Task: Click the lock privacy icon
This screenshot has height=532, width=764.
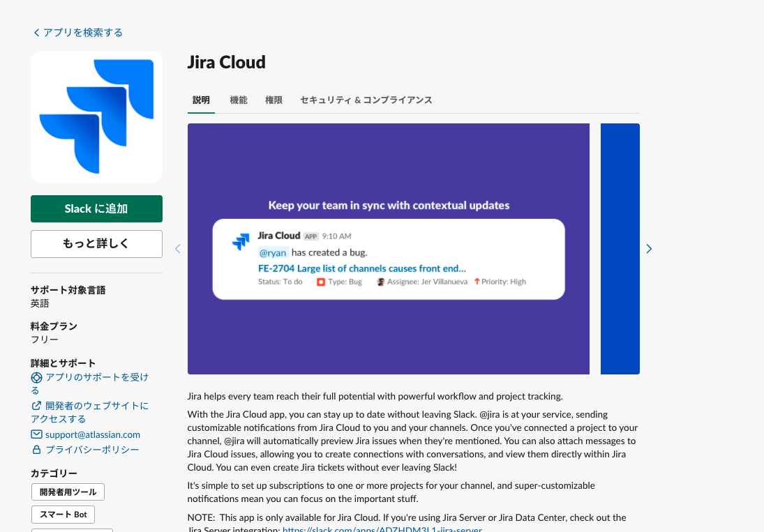Action: pos(36,450)
